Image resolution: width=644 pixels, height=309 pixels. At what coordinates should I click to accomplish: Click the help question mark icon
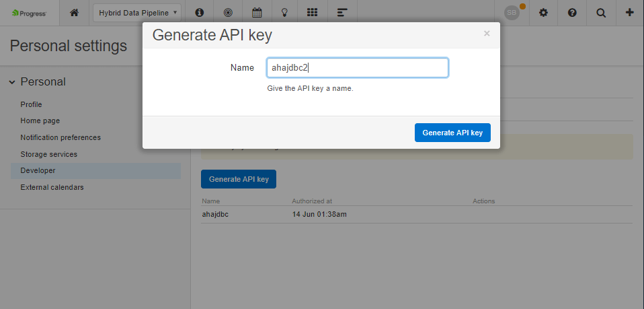[572, 12]
